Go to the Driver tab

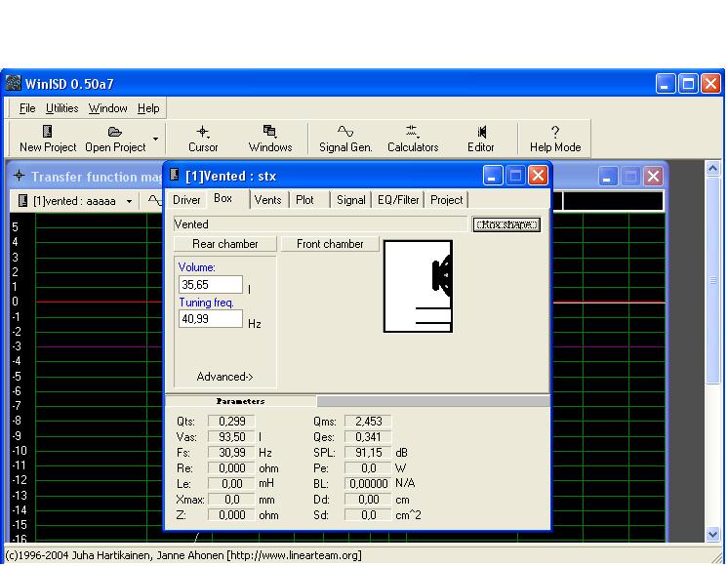pyautogui.click(x=186, y=199)
